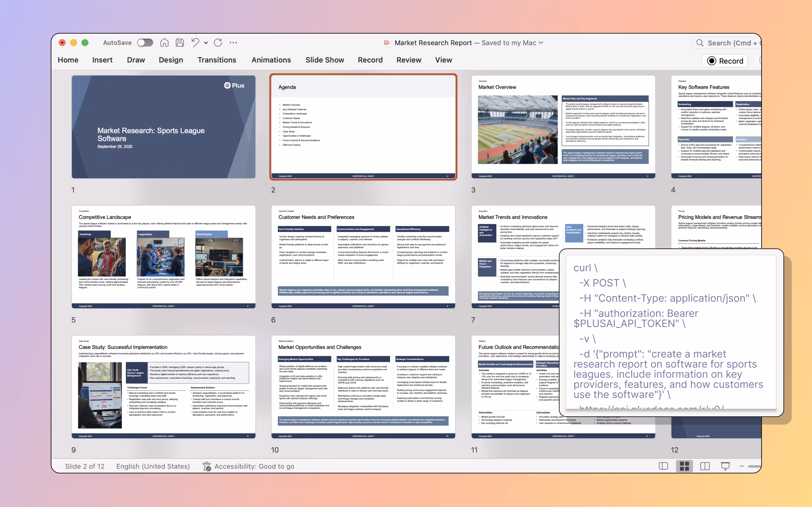Open the Transitions ribbon tab
Image resolution: width=812 pixels, height=507 pixels.
click(x=217, y=60)
